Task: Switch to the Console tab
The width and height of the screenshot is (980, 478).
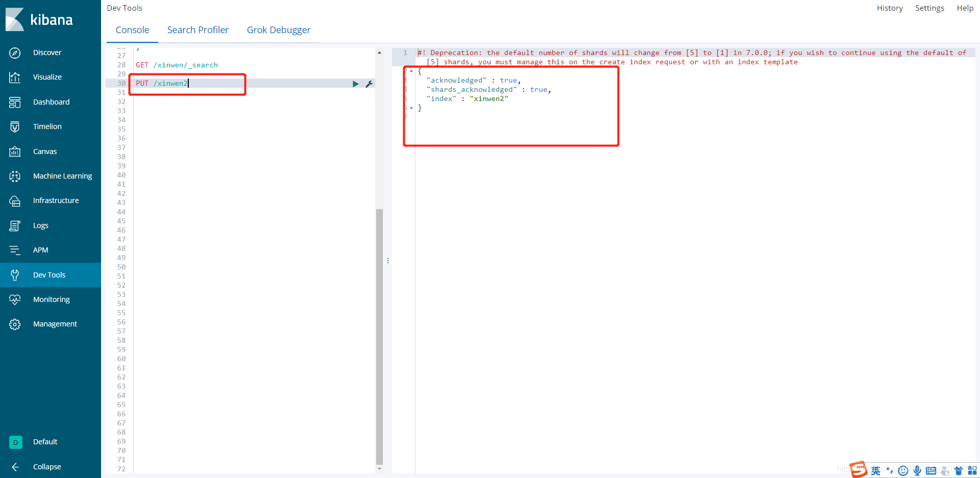Action: tap(133, 30)
